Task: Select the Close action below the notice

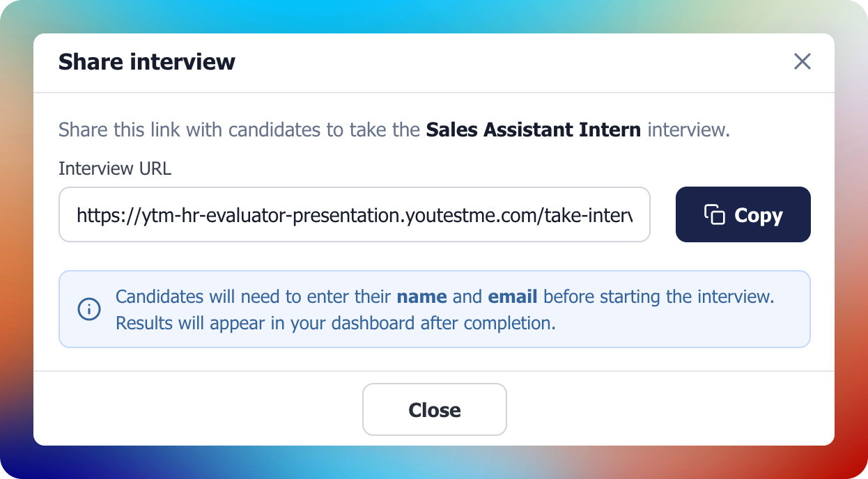Action: point(434,409)
